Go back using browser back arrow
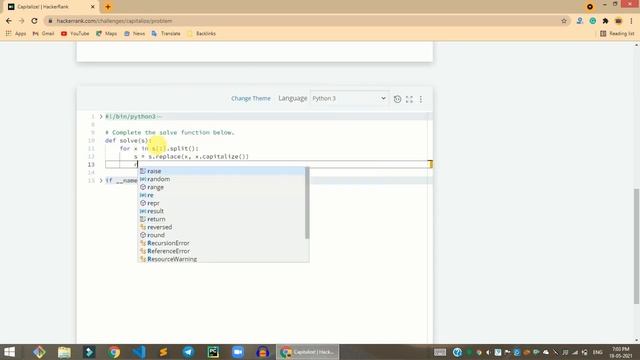Screen dimensions: 640x360 (x=9, y=21)
